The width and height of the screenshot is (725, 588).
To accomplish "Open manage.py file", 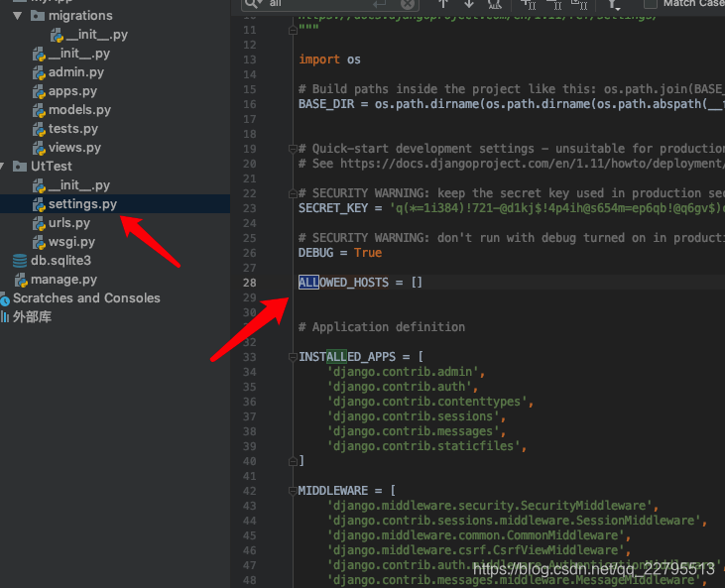I will pos(63,280).
